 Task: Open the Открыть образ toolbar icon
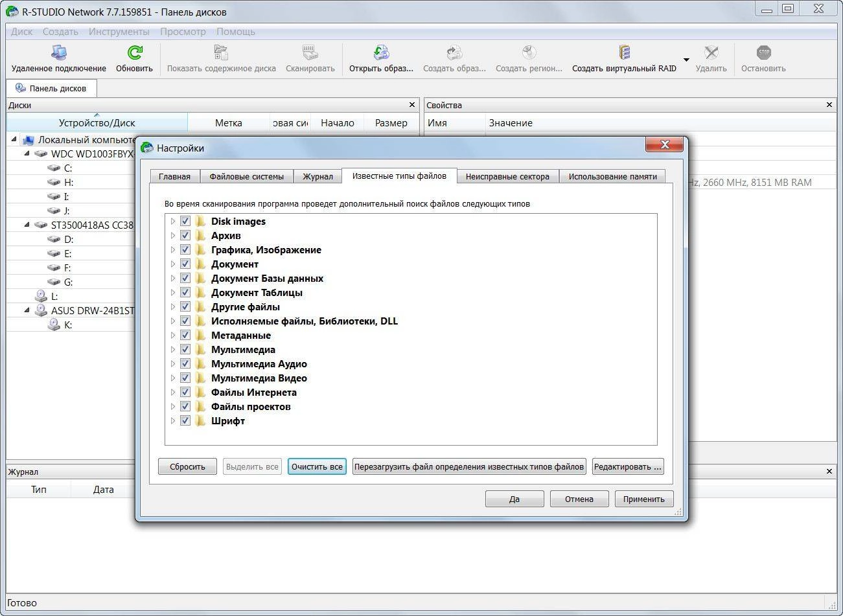click(381, 52)
